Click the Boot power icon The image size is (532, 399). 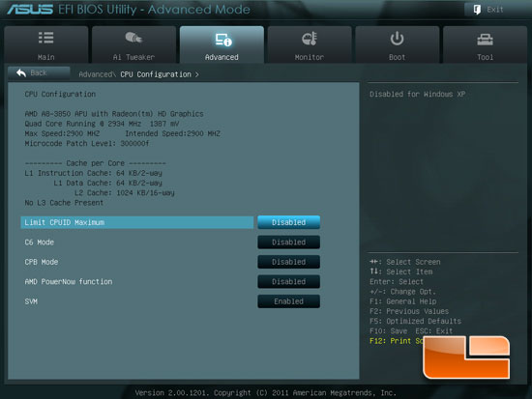coord(397,39)
